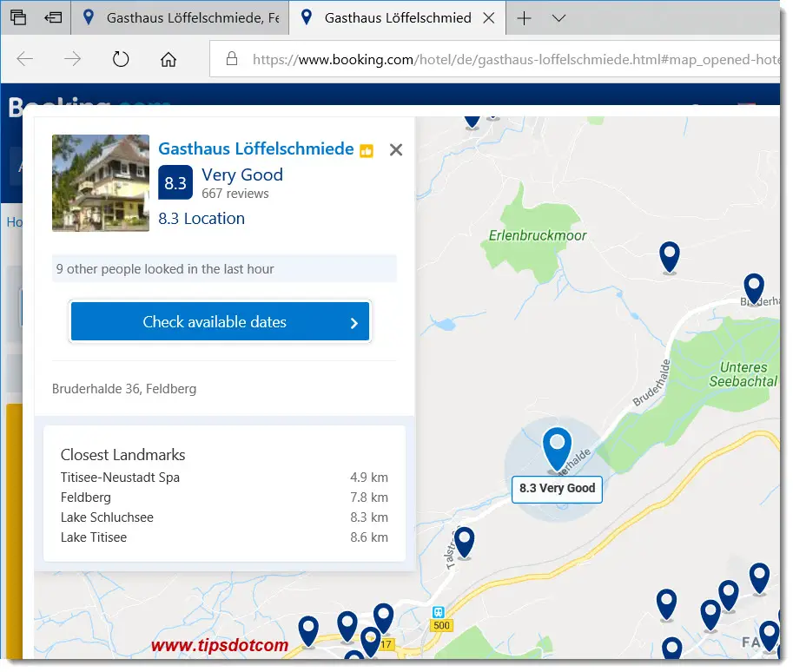Viewport: 793px width, 672px height.
Task: Open the "8.3 Location" rating link
Action: pos(202,218)
